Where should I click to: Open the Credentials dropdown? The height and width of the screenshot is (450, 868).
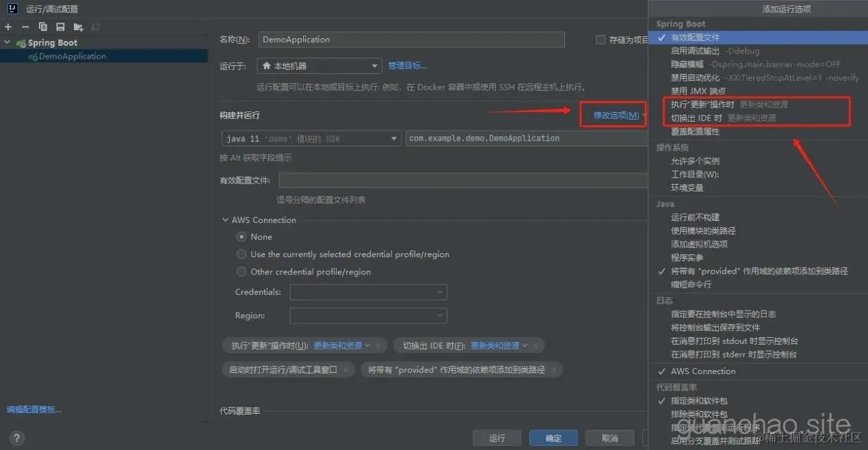click(x=368, y=292)
